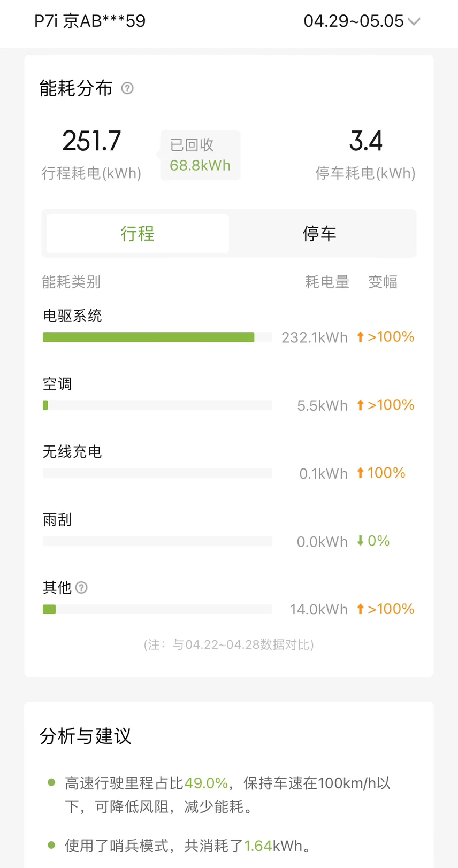
Task: Open the date range 04.29~05.05 selector
Action: (x=362, y=21)
